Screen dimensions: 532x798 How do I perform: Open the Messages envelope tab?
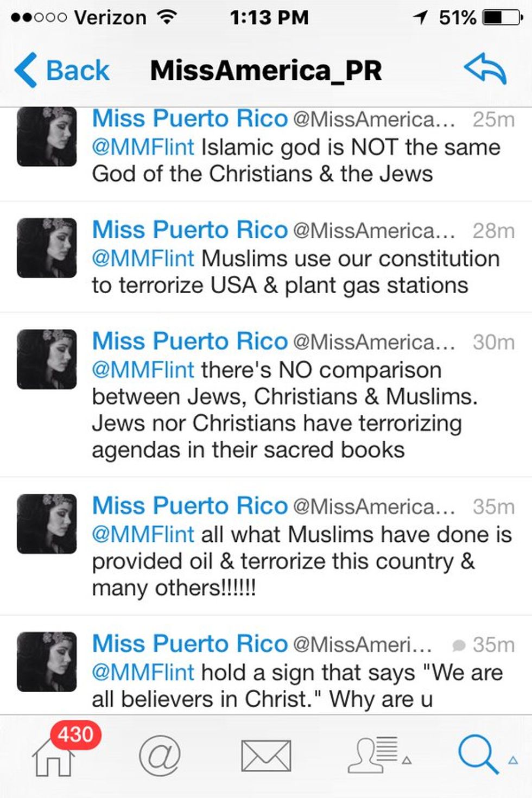[266, 756]
